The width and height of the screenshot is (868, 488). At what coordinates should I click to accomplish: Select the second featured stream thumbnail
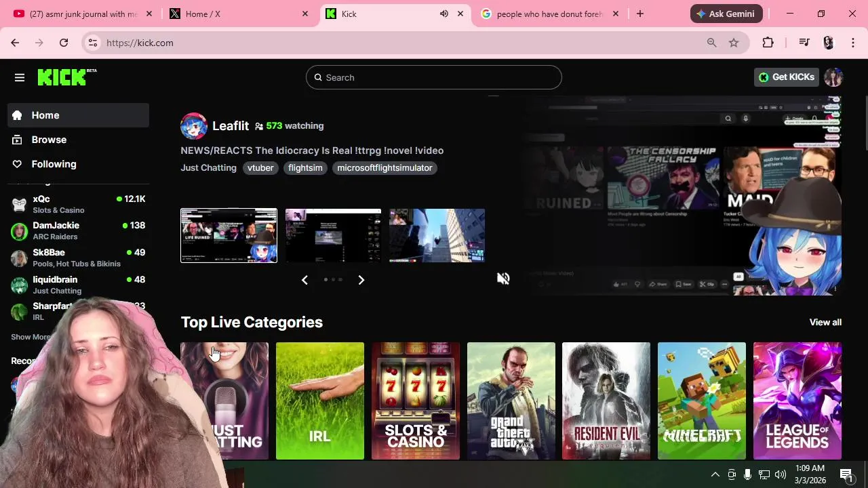pyautogui.click(x=333, y=235)
